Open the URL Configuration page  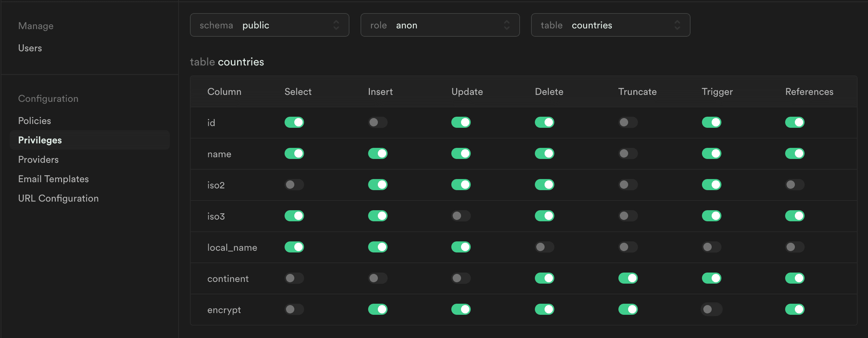coord(58,198)
